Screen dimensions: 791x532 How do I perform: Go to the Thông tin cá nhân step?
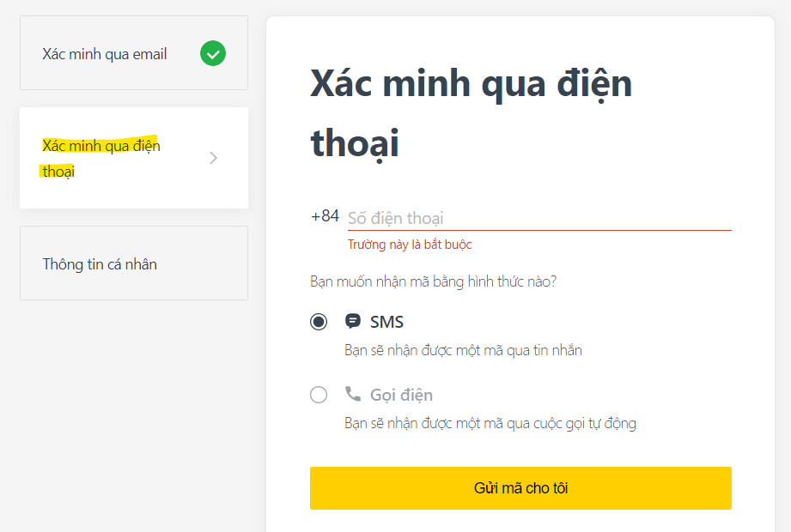[100, 264]
